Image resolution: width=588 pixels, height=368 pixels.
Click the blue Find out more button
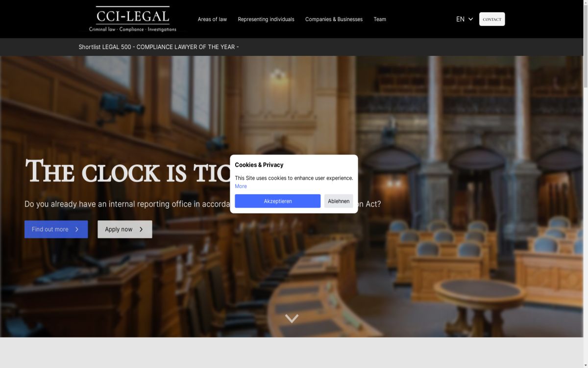(56, 229)
